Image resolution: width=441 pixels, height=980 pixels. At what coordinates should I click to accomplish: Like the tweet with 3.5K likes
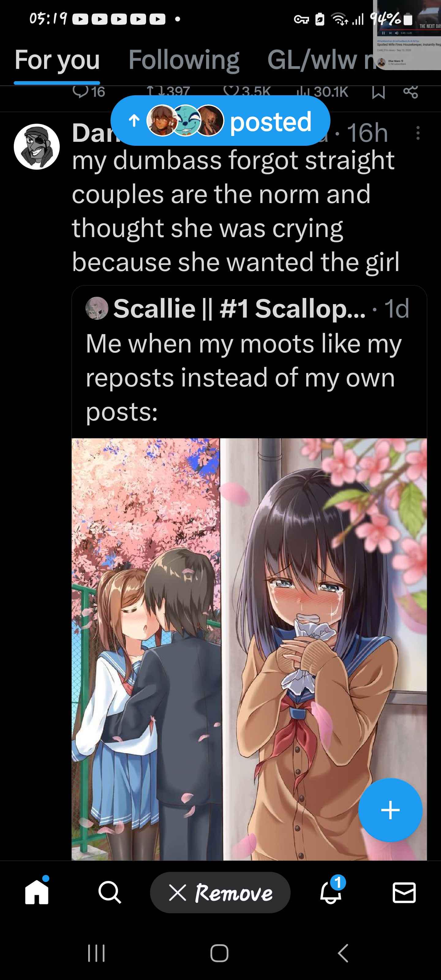(247, 92)
